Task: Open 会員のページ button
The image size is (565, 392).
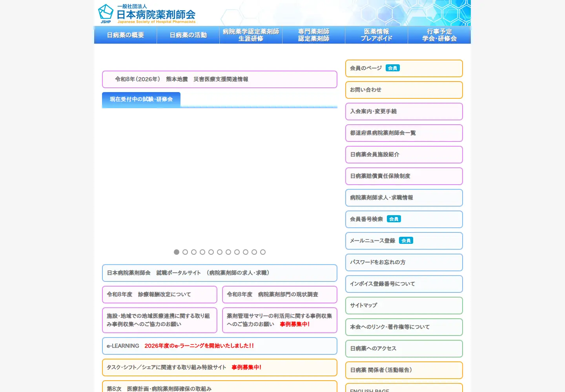Action: pyautogui.click(x=404, y=68)
